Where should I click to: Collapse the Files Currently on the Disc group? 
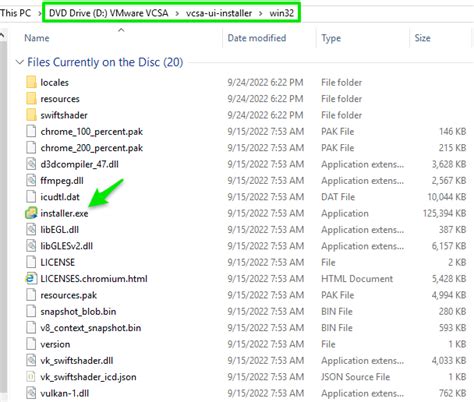pos(20,62)
